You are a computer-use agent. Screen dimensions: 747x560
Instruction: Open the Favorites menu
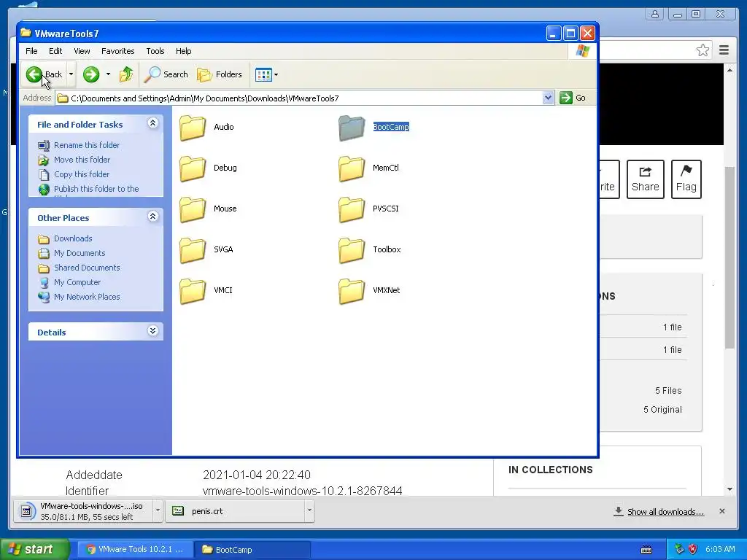click(x=117, y=51)
